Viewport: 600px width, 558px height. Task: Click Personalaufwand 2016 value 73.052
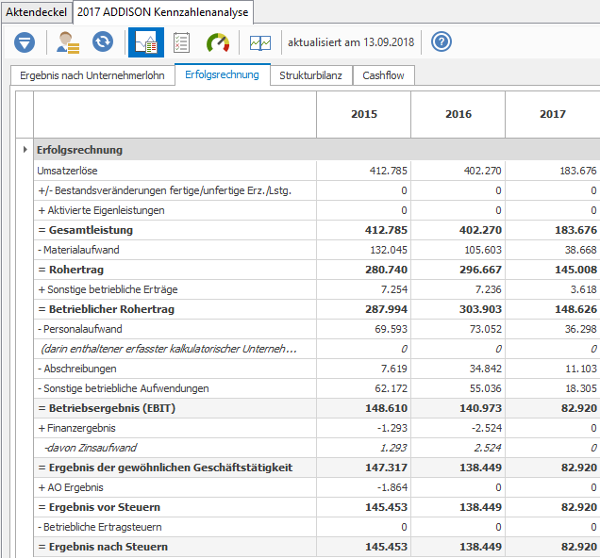pyautogui.click(x=486, y=329)
